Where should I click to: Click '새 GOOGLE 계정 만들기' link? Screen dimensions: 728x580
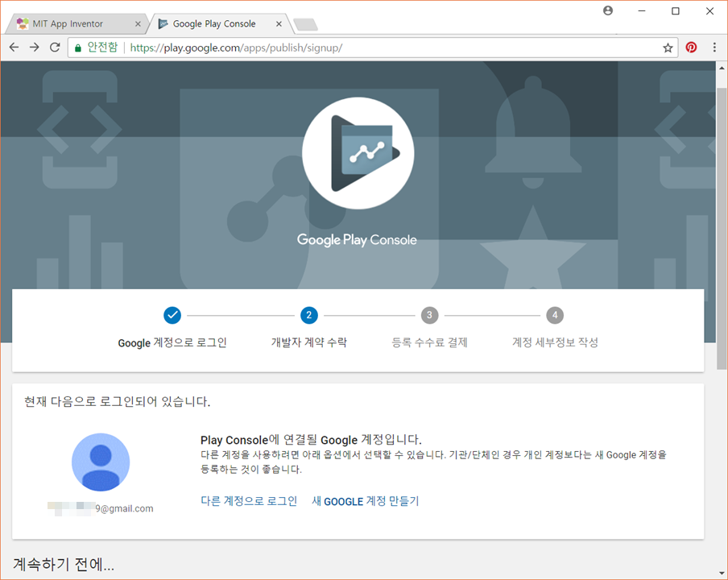coord(366,501)
